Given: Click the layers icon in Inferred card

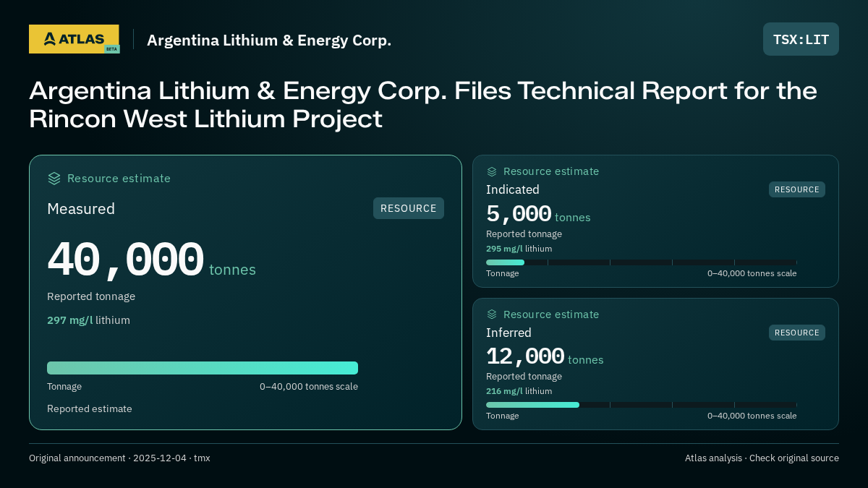Looking at the screenshot, I should click(x=492, y=314).
